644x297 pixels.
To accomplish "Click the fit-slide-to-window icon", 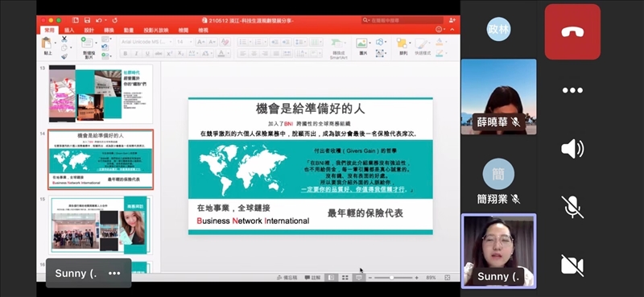I will 448,278.
